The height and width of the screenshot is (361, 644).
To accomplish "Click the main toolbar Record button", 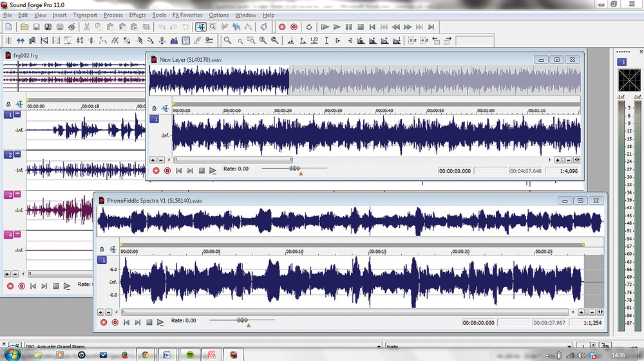I will [282, 27].
